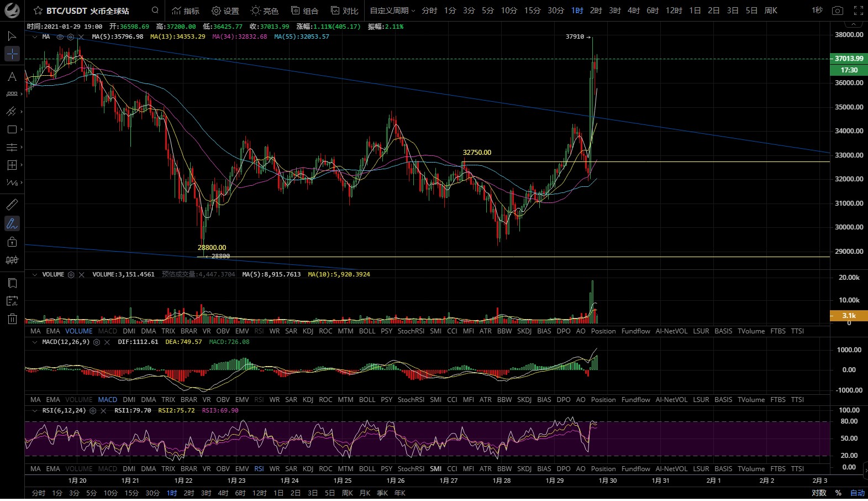The height and width of the screenshot is (501, 868).
Task: Enter fullscreen mode with the expand icon
Action: (858, 11)
